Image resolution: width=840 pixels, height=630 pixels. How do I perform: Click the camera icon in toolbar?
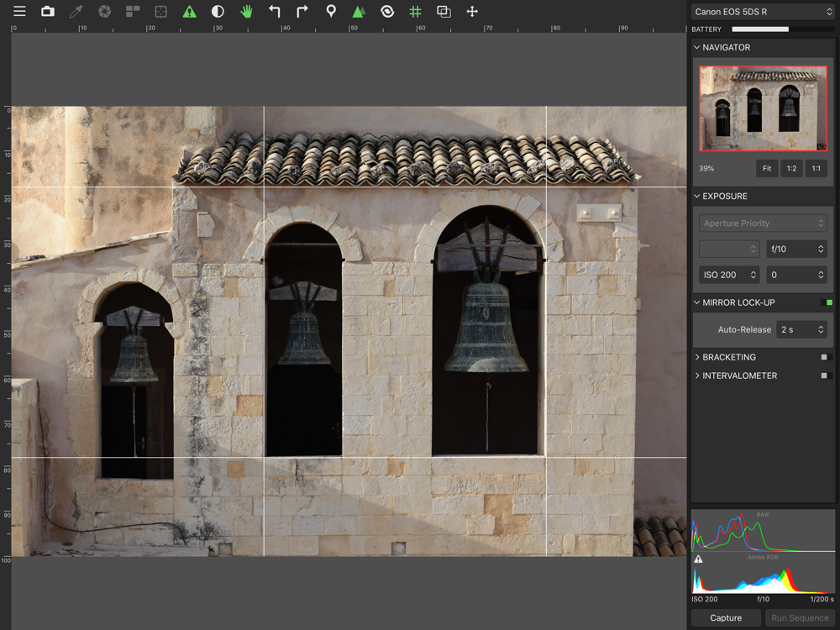tap(48, 12)
